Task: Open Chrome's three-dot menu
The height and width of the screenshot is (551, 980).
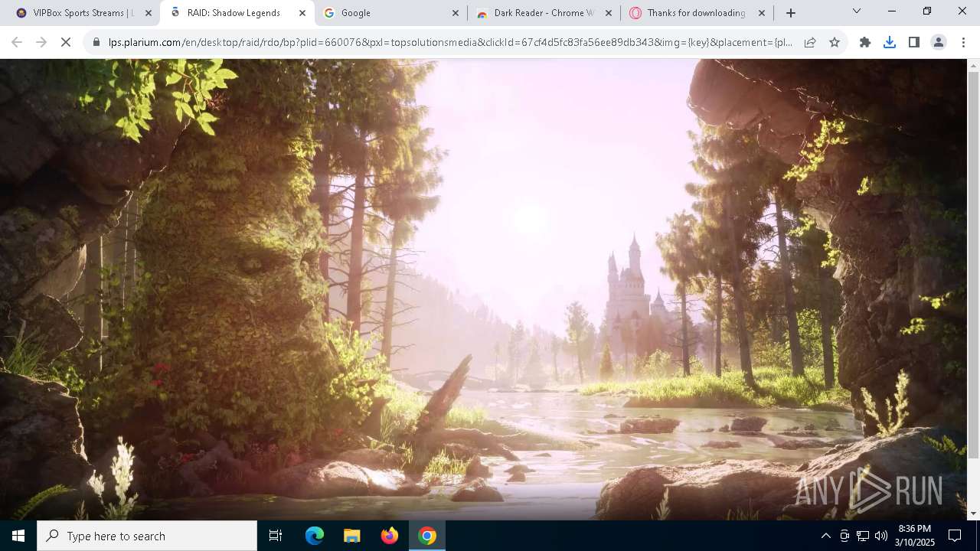Action: tap(963, 42)
